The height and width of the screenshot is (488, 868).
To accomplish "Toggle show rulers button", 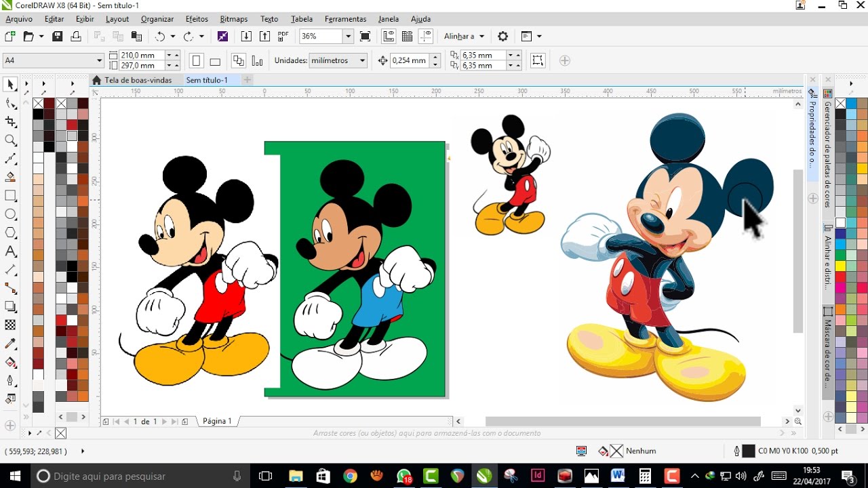I will (389, 36).
